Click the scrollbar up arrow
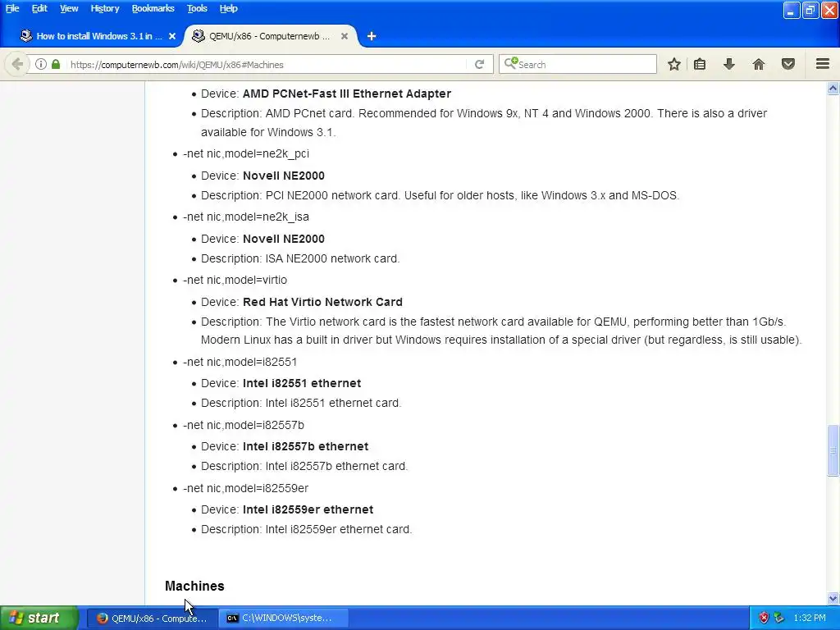Screen dimensions: 840x630 click(x=833, y=89)
